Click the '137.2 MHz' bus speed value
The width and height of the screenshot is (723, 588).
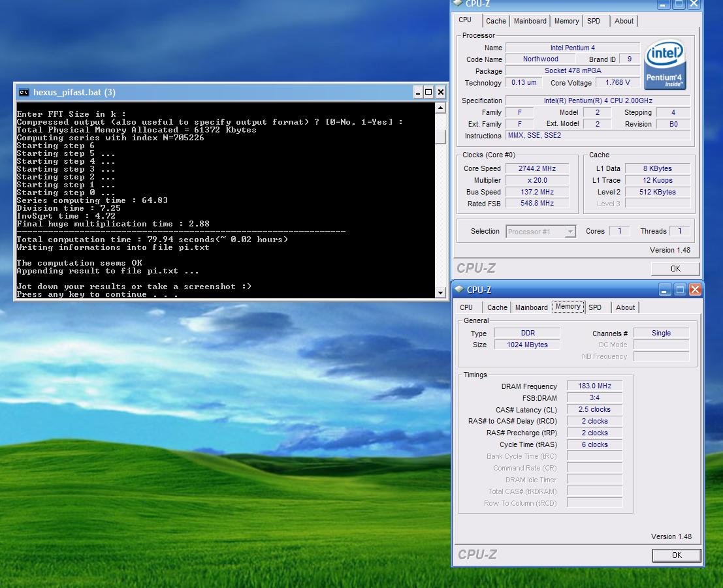coord(537,192)
